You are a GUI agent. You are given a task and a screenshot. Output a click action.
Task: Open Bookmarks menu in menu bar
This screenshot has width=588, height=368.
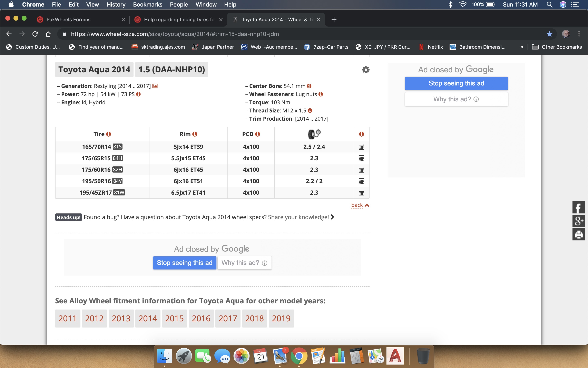click(x=147, y=5)
